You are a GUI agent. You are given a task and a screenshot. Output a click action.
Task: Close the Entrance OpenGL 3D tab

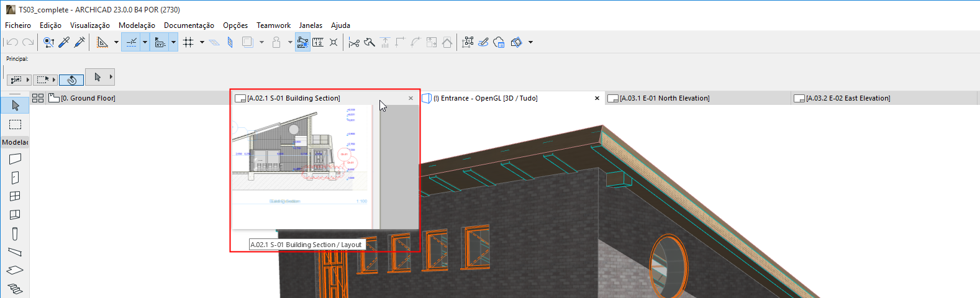(597, 98)
